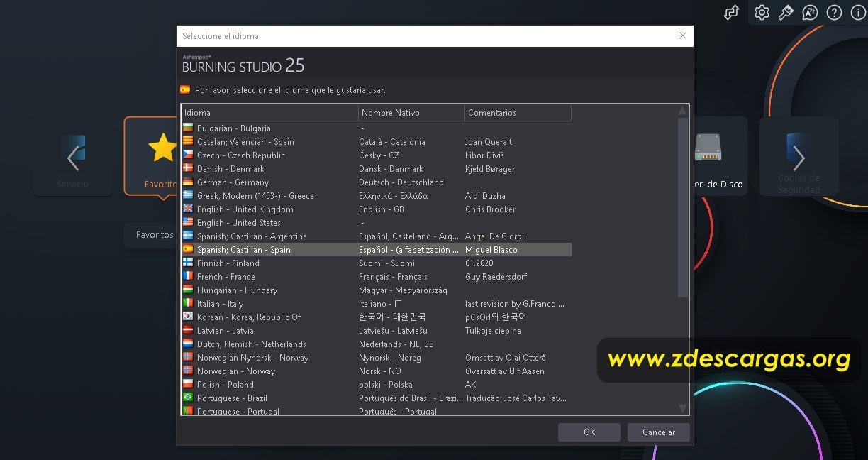Select Italian - Italy language
Image resolution: width=868 pixels, height=460 pixels.
(x=220, y=304)
